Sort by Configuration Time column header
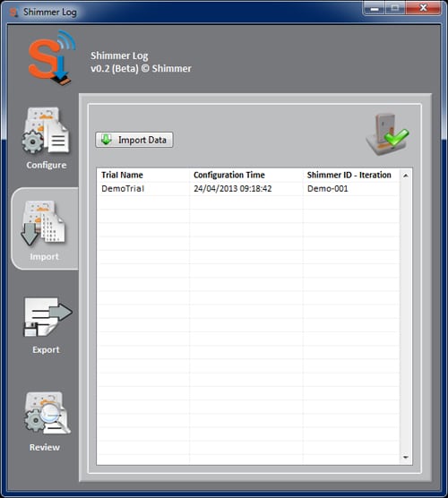Image resolution: width=448 pixels, height=498 pixels. point(229,175)
